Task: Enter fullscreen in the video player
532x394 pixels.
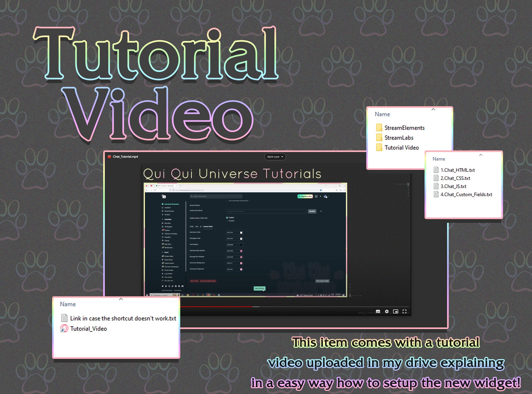Action: tap(404, 311)
